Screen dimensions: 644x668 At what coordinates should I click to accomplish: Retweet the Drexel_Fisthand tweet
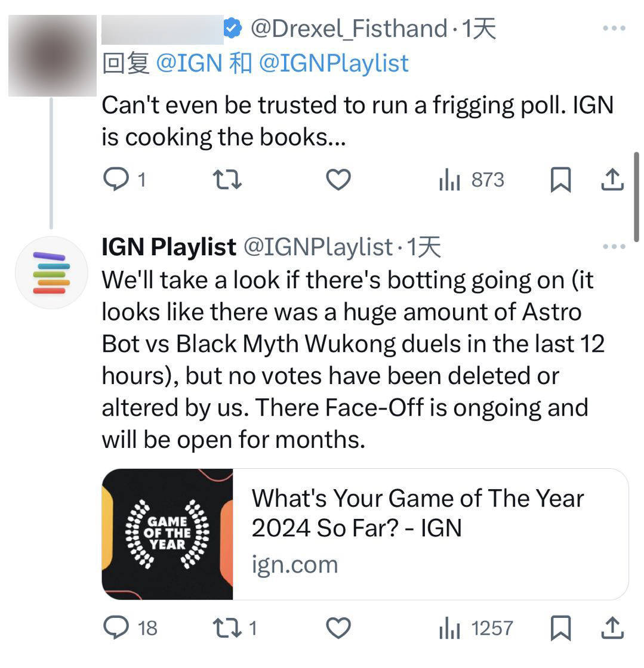click(227, 179)
